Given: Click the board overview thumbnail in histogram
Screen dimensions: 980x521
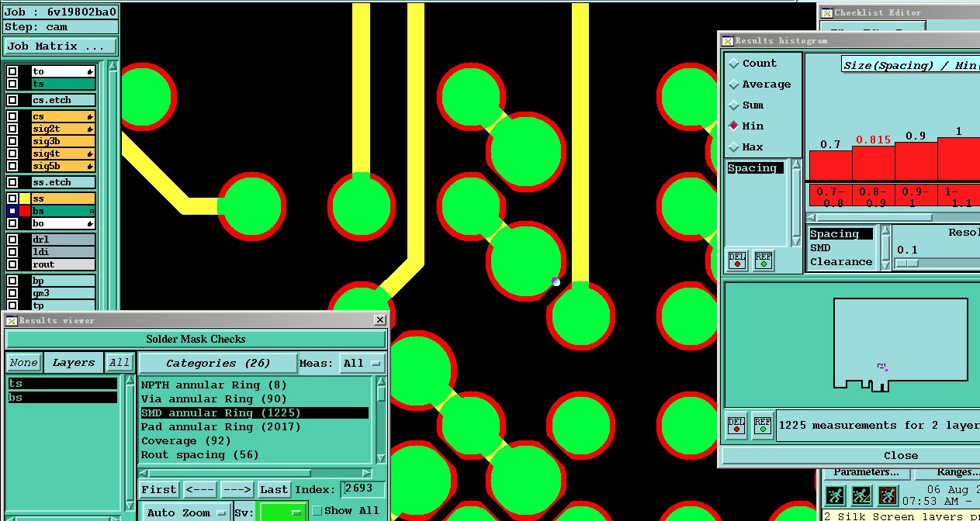Looking at the screenshot, I should pyautogui.click(x=900, y=344).
